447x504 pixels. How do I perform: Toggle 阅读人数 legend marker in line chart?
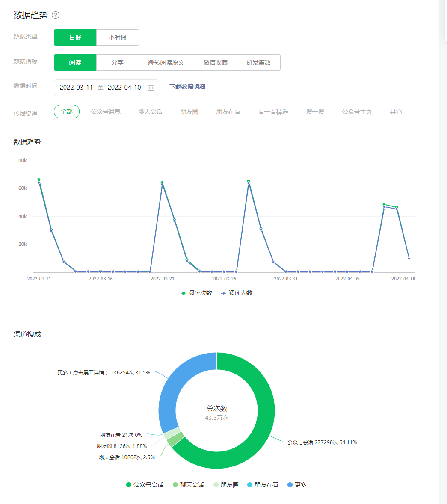pos(224,293)
